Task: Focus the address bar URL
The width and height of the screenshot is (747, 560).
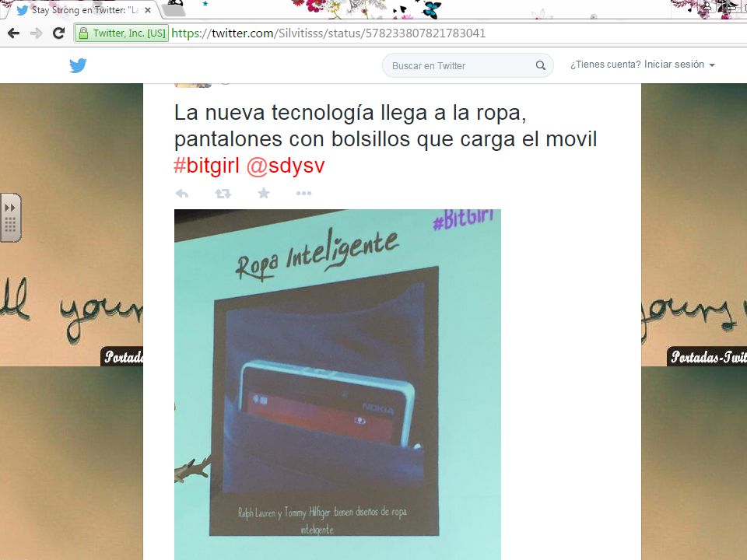Action: click(328, 33)
